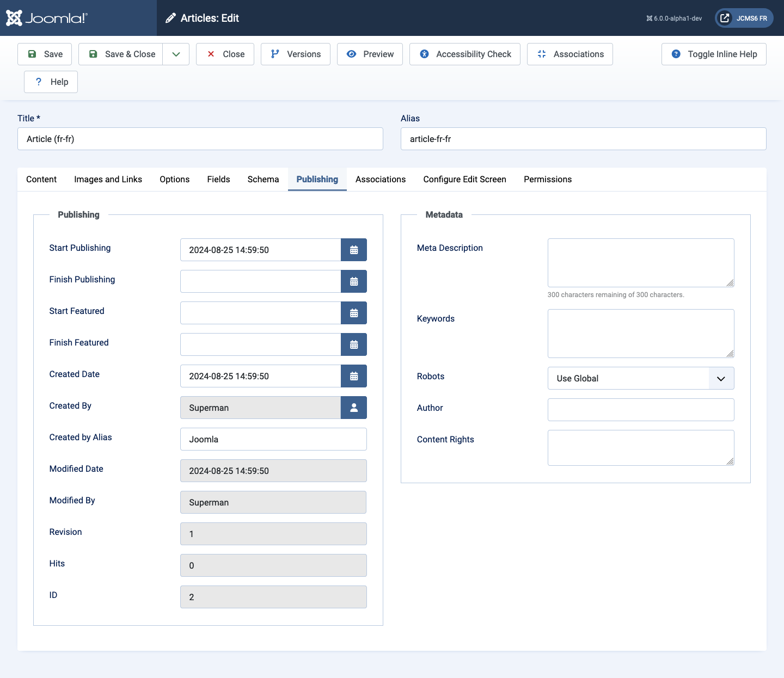
Task: Click '300 characters remaining' text
Action: click(x=616, y=295)
